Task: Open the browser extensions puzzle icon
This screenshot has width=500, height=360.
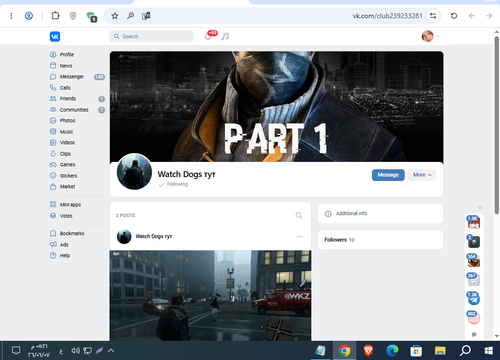Action: tap(55, 16)
